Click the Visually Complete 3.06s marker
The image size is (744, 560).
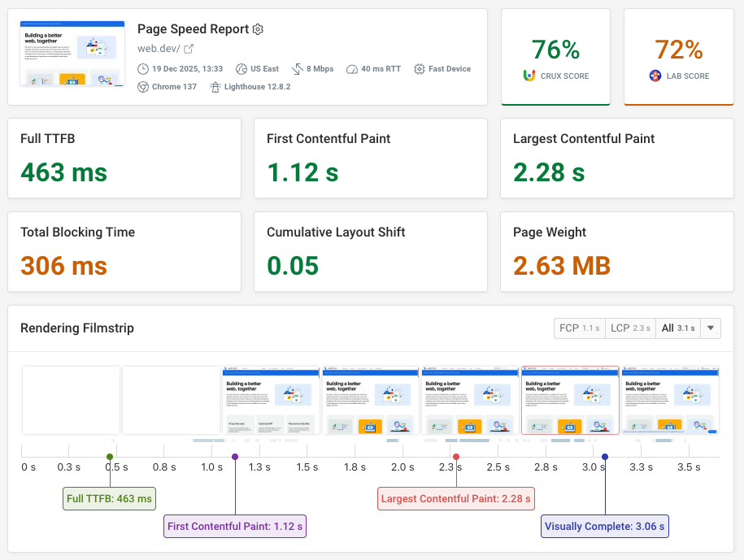pos(604,526)
